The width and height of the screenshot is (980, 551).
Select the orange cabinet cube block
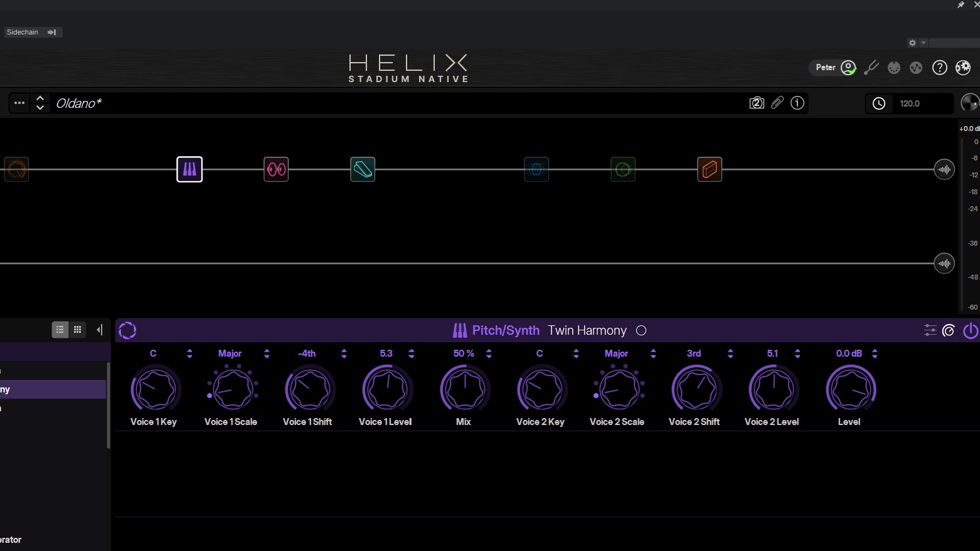pos(710,169)
